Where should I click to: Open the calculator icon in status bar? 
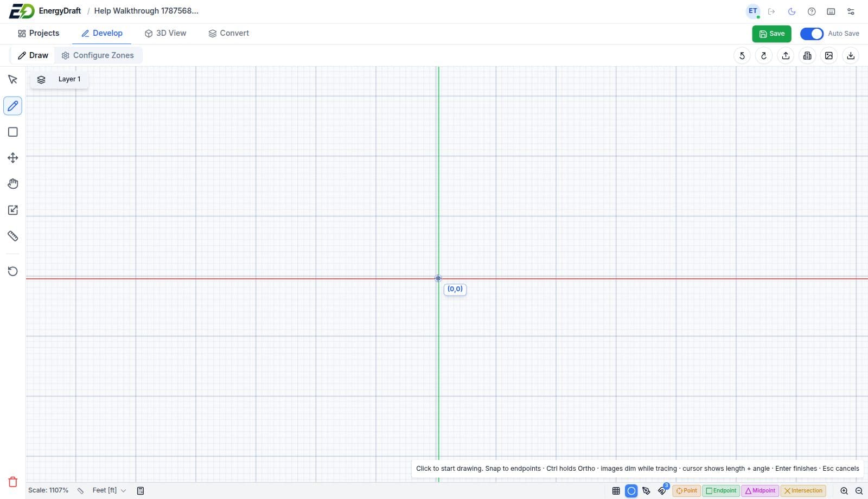point(141,491)
